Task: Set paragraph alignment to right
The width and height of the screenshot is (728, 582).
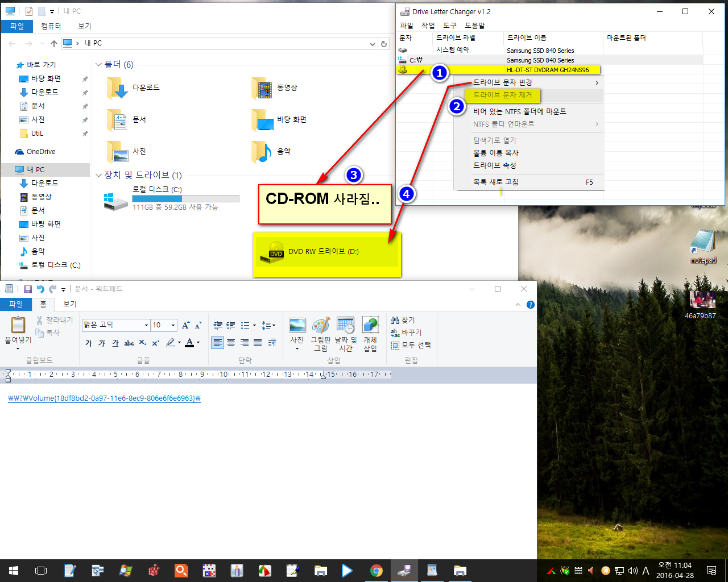Action: click(x=245, y=343)
